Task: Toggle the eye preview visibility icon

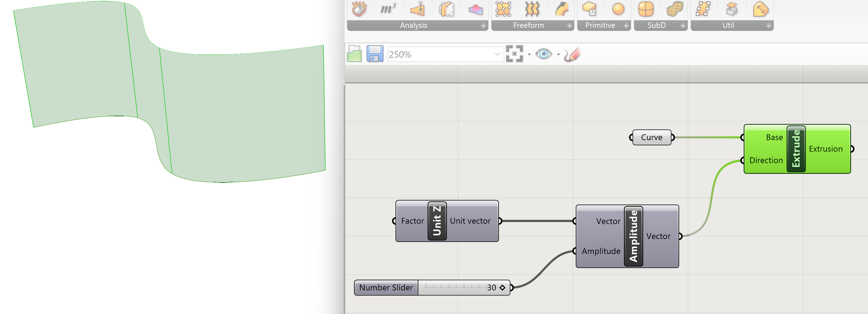Action: coord(543,54)
